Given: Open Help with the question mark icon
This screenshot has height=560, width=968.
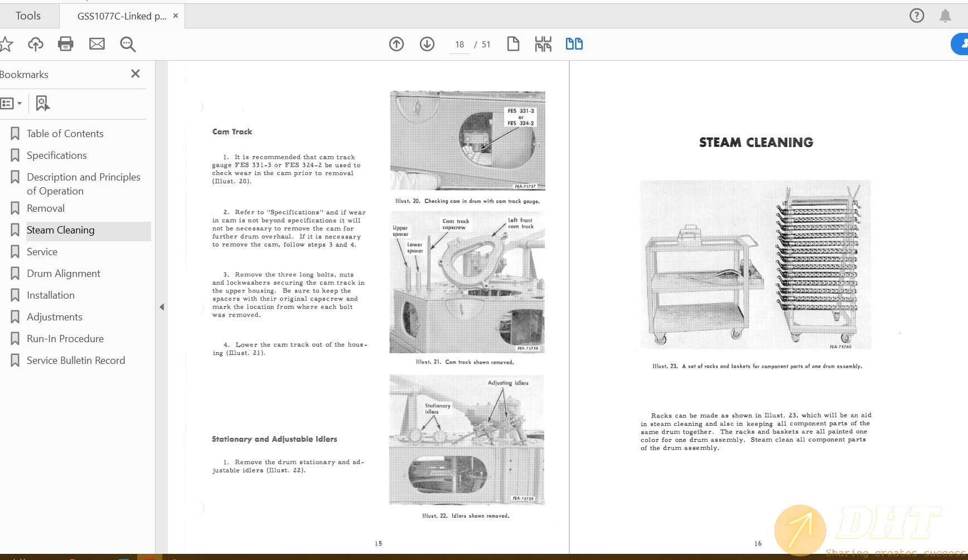Looking at the screenshot, I should click(x=917, y=15).
